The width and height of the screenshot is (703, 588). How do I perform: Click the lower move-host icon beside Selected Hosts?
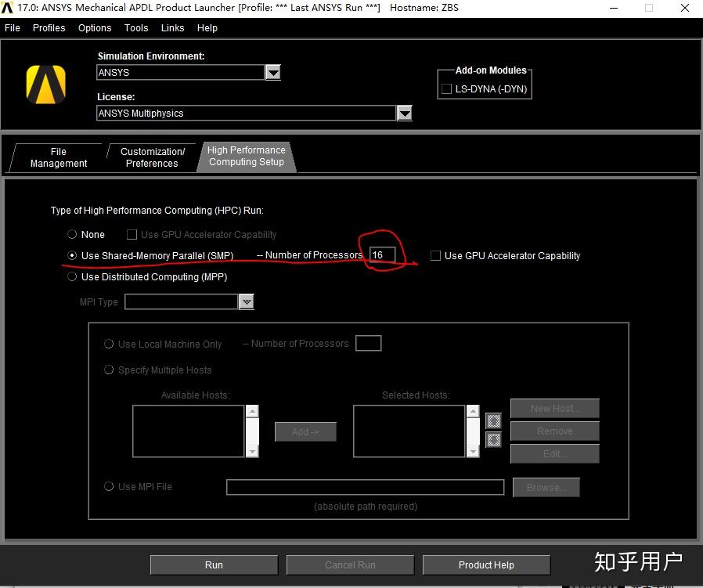[x=493, y=439]
